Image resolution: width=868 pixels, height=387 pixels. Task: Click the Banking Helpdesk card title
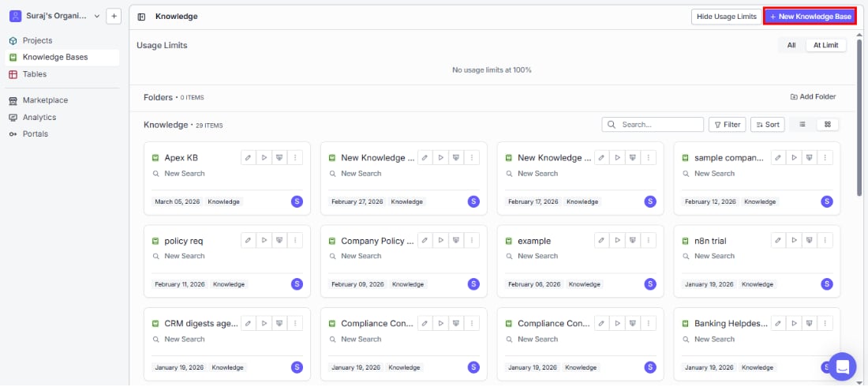point(731,324)
